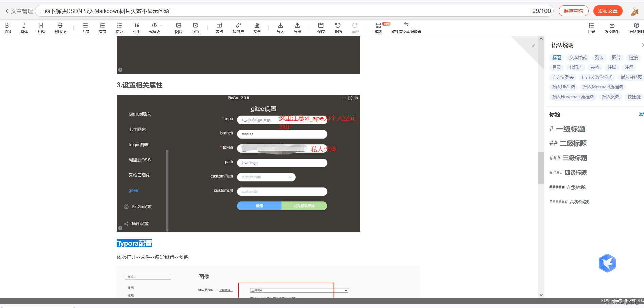Undo the last edit with 撤销
Image resolution: width=644 pixels, height=308 pixels.
[x=338, y=28]
